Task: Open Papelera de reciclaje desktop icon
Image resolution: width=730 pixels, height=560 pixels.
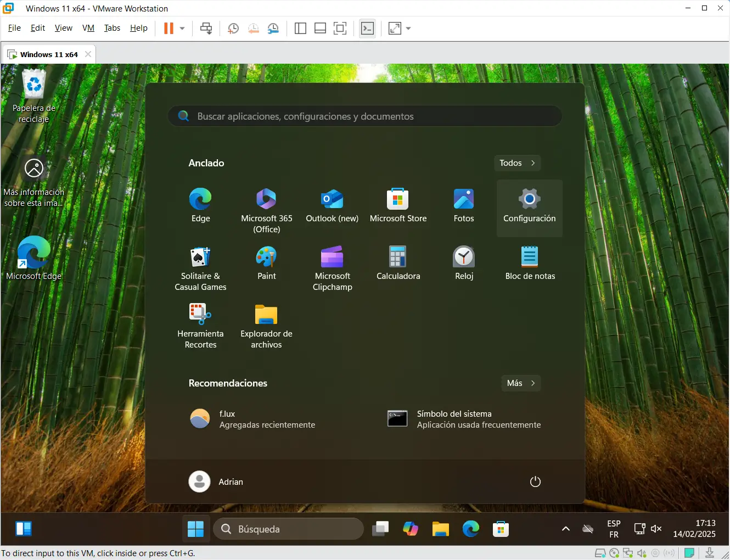Action: 34,97
